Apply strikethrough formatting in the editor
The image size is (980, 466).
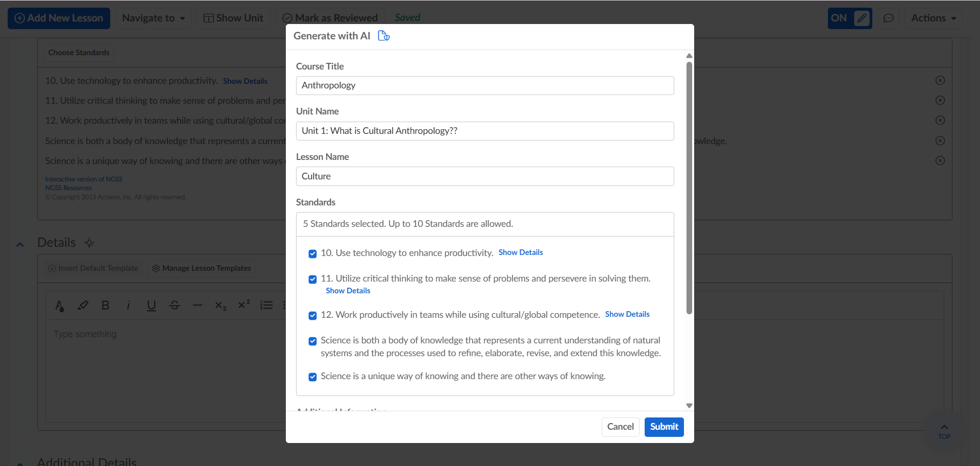click(x=175, y=305)
